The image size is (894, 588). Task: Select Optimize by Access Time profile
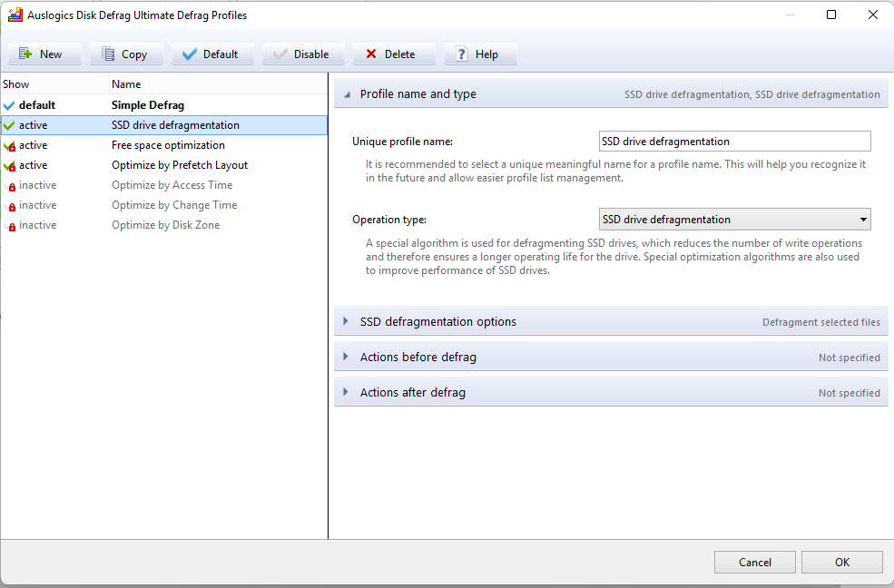tap(164, 185)
